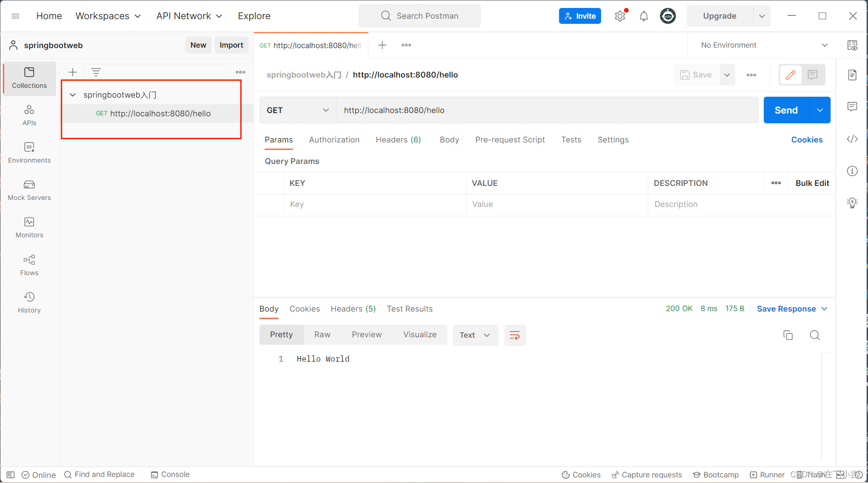The height and width of the screenshot is (483, 868).
Task: Click the request URL field
Action: pos(547,110)
